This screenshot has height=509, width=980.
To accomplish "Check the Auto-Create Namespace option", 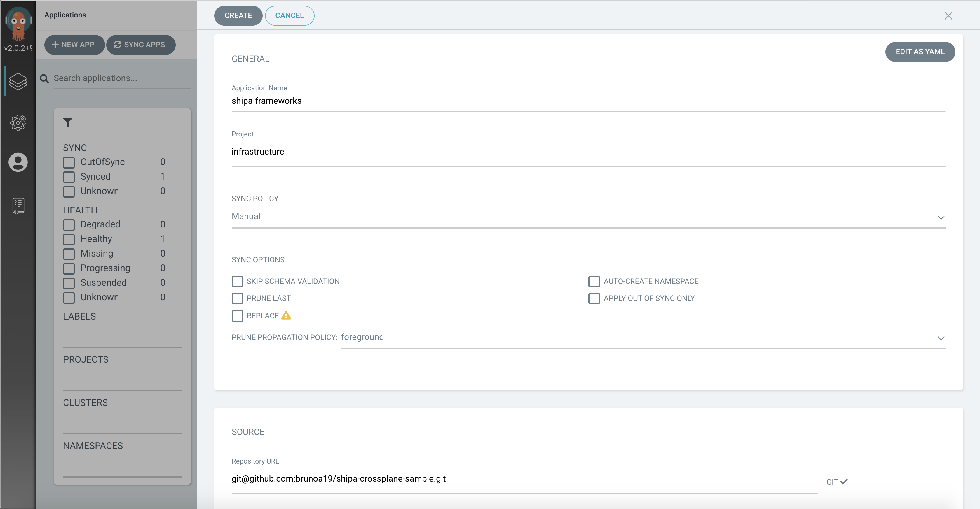I will pyautogui.click(x=594, y=281).
